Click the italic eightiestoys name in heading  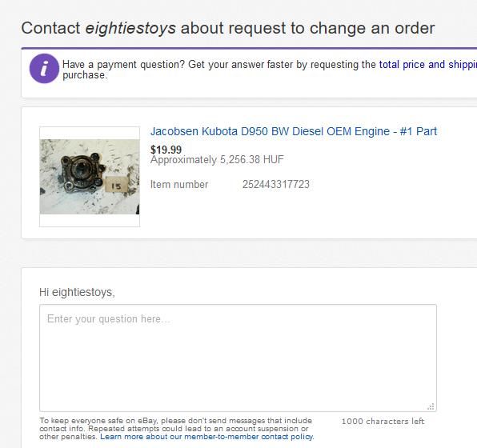pos(130,28)
